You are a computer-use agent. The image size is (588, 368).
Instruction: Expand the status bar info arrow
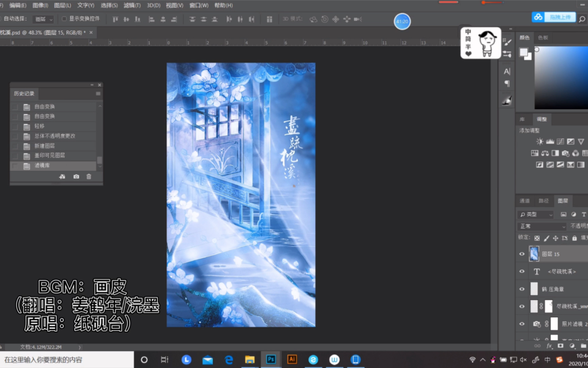[x=80, y=347]
